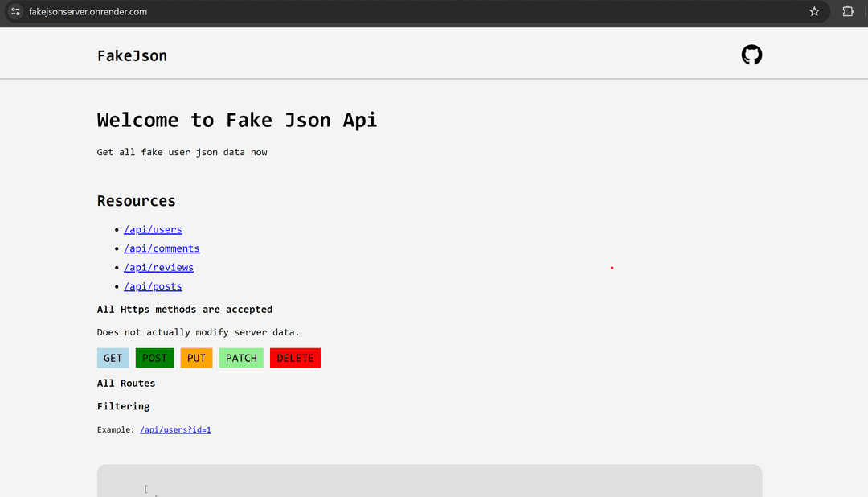Click the red DELETE method badge
868x497 pixels.
[295, 358]
